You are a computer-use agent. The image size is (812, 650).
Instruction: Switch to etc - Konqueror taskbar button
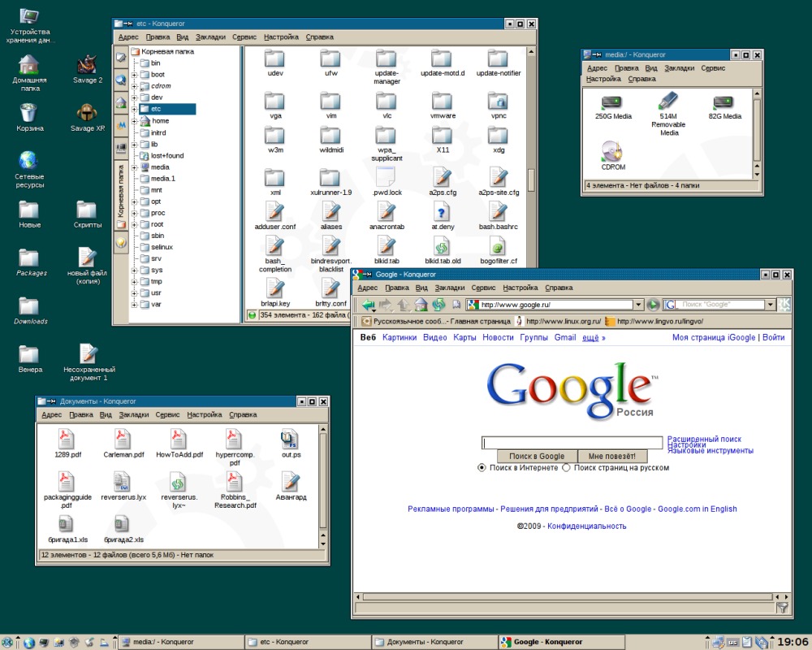[x=308, y=642]
